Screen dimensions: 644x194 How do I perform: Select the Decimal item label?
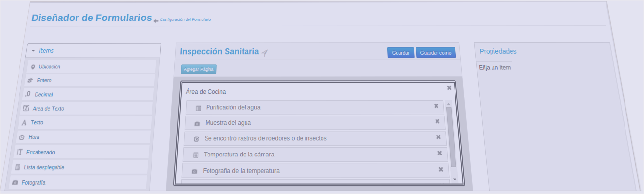click(x=44, y=95)
